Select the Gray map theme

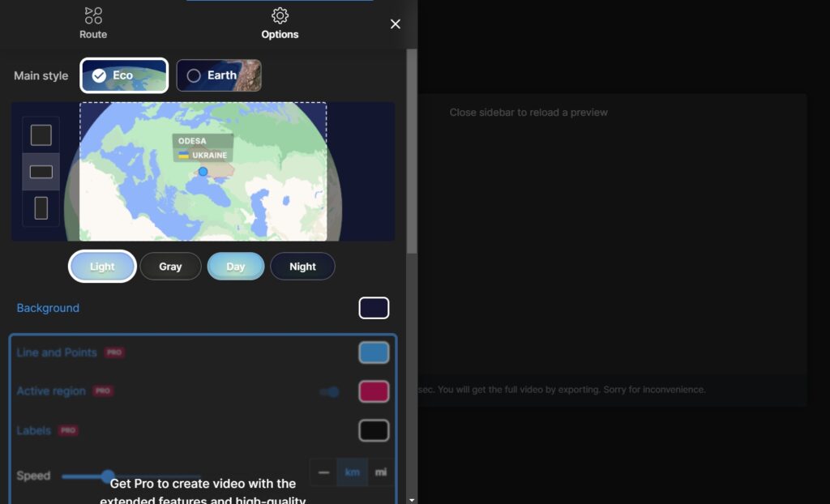tap(170, 267)
